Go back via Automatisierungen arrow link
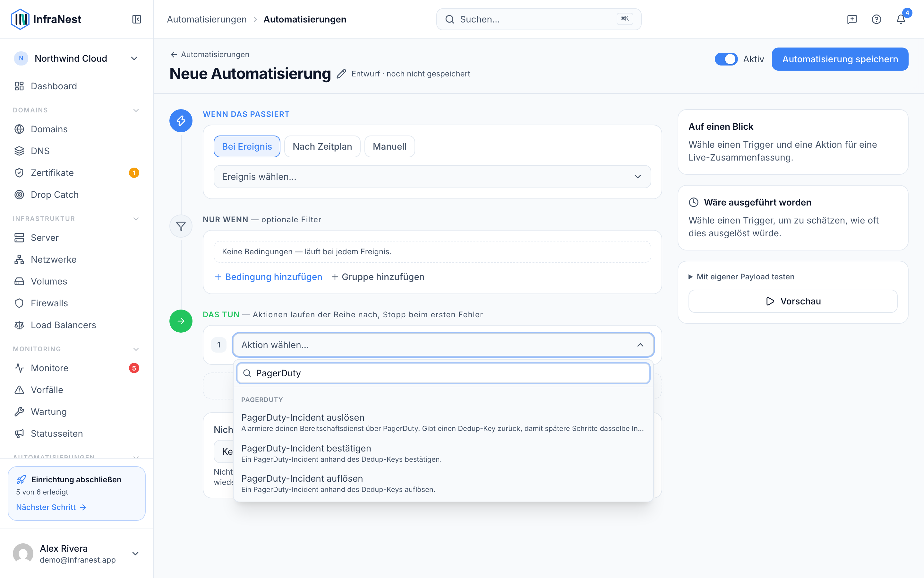Screen dimensions: 924x578 pyautogui.click(x=210, y=55)
